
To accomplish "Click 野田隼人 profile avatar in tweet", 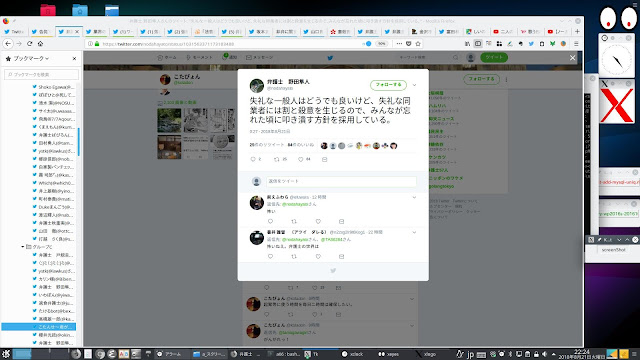I will click(257, 86).
